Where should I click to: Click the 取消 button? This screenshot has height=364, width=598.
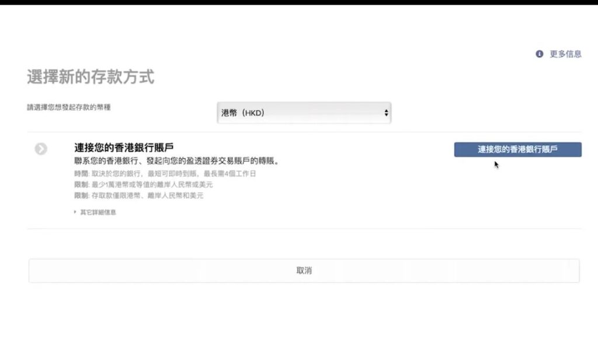click(304, 271)
